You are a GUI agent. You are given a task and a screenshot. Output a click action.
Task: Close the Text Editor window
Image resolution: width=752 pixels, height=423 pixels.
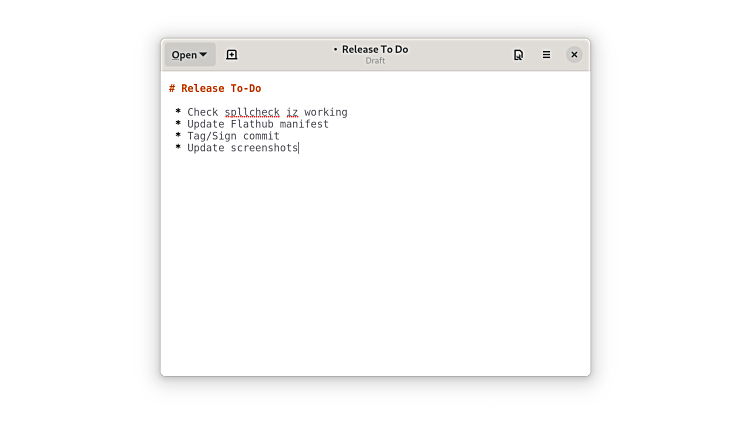(574, 55)
